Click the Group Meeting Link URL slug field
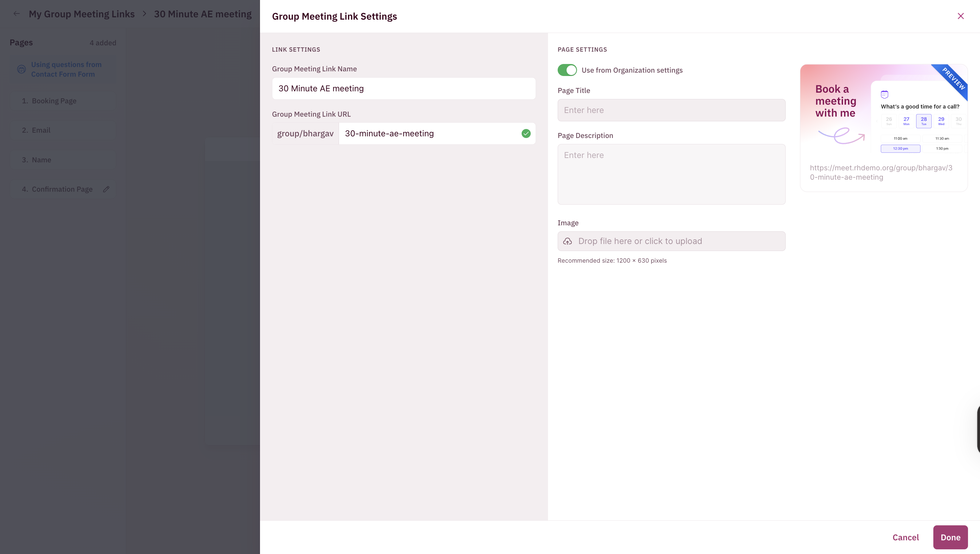 click(x=430, y=134)
